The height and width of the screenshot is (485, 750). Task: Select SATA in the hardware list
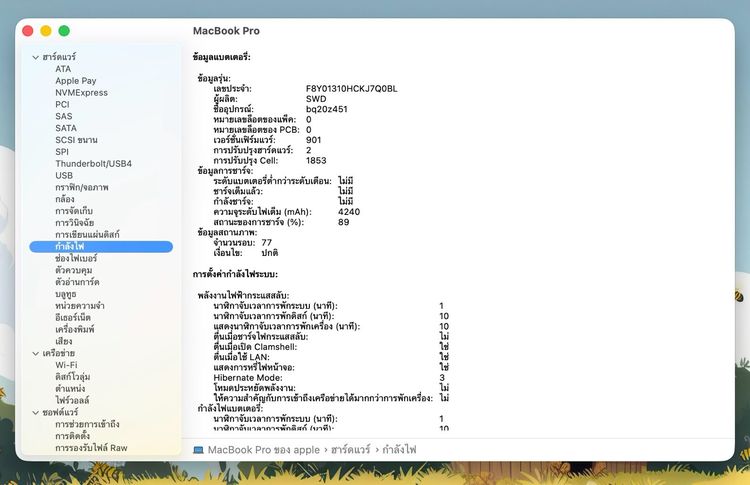pyautogui.click(x=66, y=128)
